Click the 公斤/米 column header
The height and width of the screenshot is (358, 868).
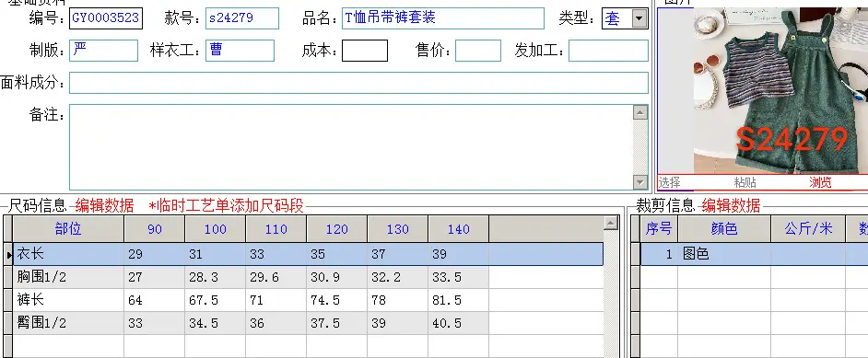tap(808, 229)
